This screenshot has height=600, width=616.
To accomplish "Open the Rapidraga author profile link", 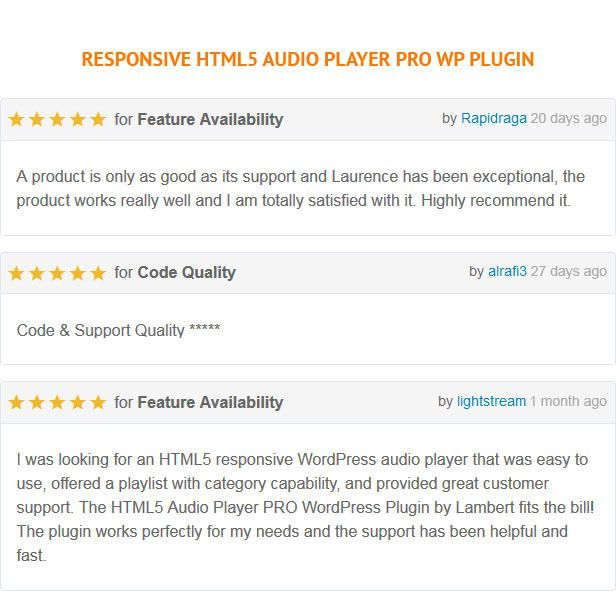I will [493, 118].
